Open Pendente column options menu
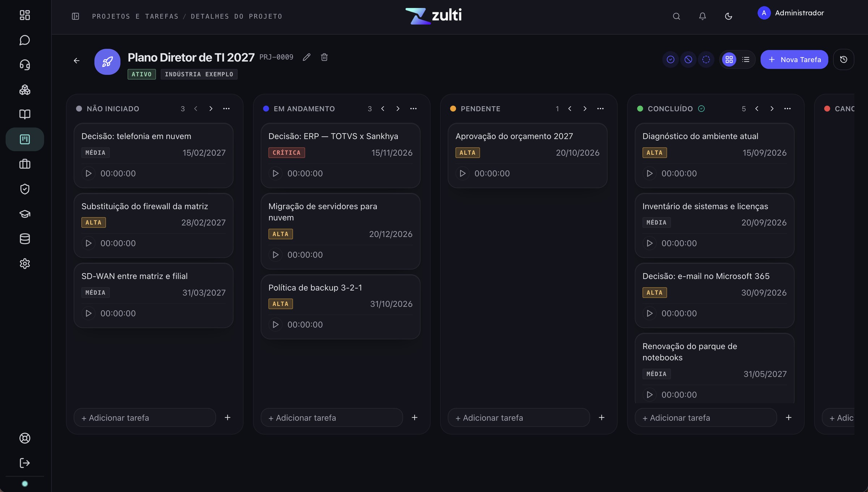Image resolution: width=868 pixels, height=492 pixels. [x=600, y=108]
